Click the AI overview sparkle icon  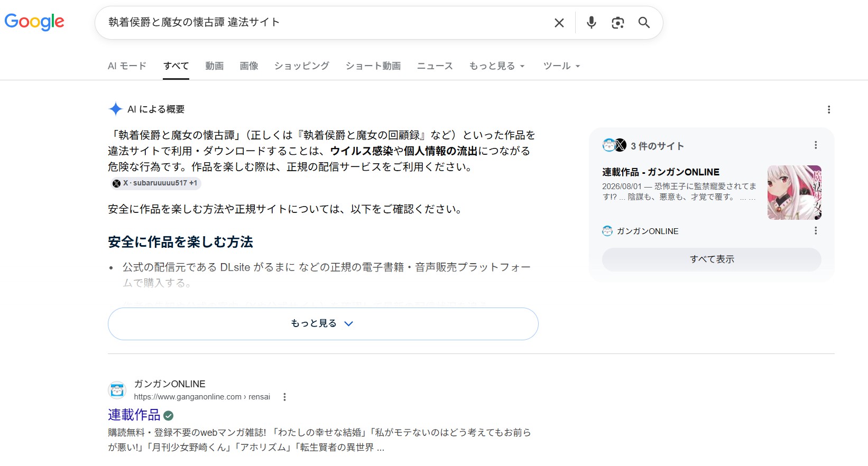tap(115, 109)
